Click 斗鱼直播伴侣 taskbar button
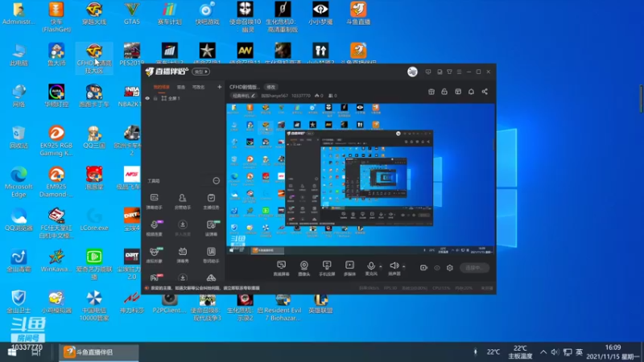The image size is (644, 362). coord(98,352)
